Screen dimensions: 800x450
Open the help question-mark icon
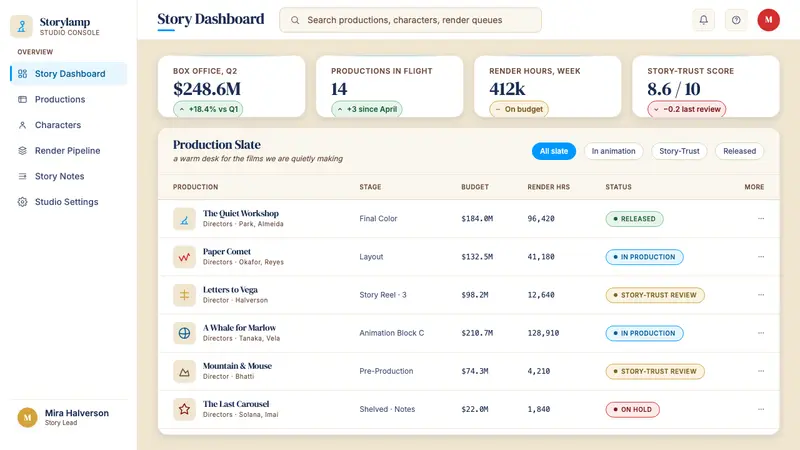pos(736,20)
